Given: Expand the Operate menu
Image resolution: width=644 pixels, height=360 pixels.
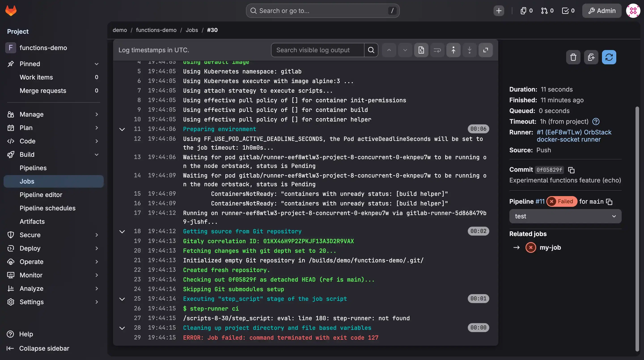Looking at the screenshot, I should 53,262.
